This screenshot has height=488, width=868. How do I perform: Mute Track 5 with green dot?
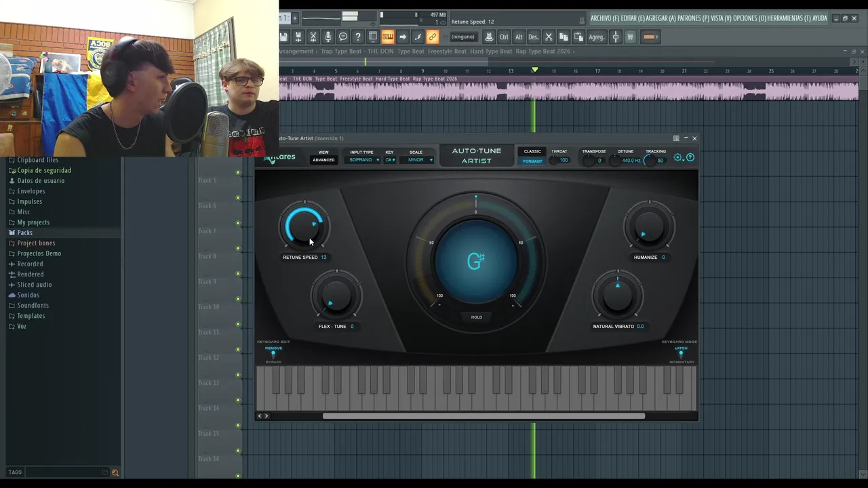point(238,173)
